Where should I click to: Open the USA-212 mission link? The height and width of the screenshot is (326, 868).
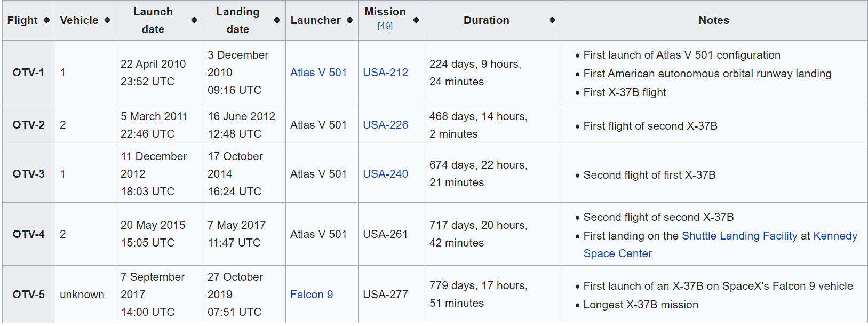click(385, 73)
